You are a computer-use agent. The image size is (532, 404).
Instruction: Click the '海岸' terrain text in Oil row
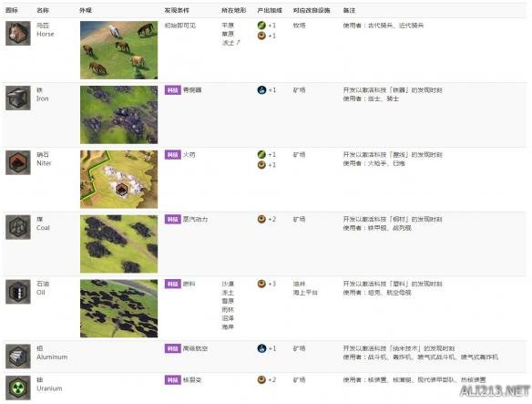[x=228, y=326]
